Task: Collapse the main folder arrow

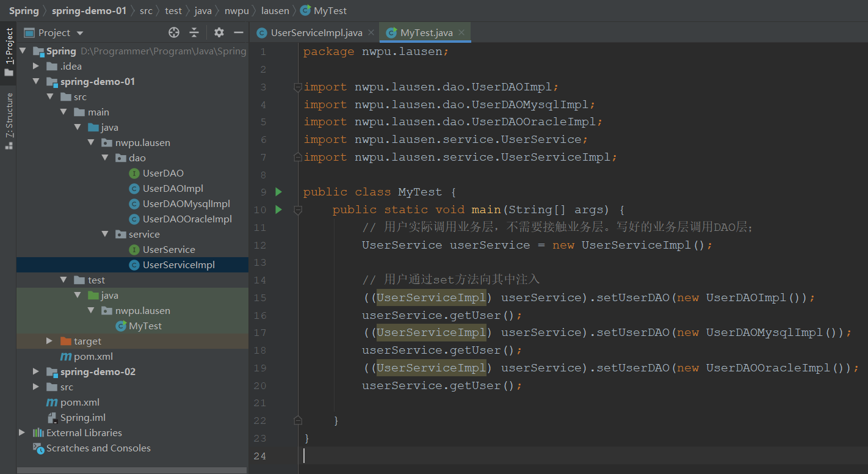Action: point(63,112)
